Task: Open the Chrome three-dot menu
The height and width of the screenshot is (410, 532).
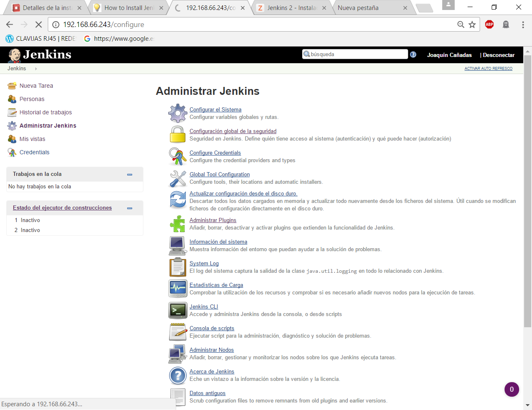Action: [x=523, y=25]
